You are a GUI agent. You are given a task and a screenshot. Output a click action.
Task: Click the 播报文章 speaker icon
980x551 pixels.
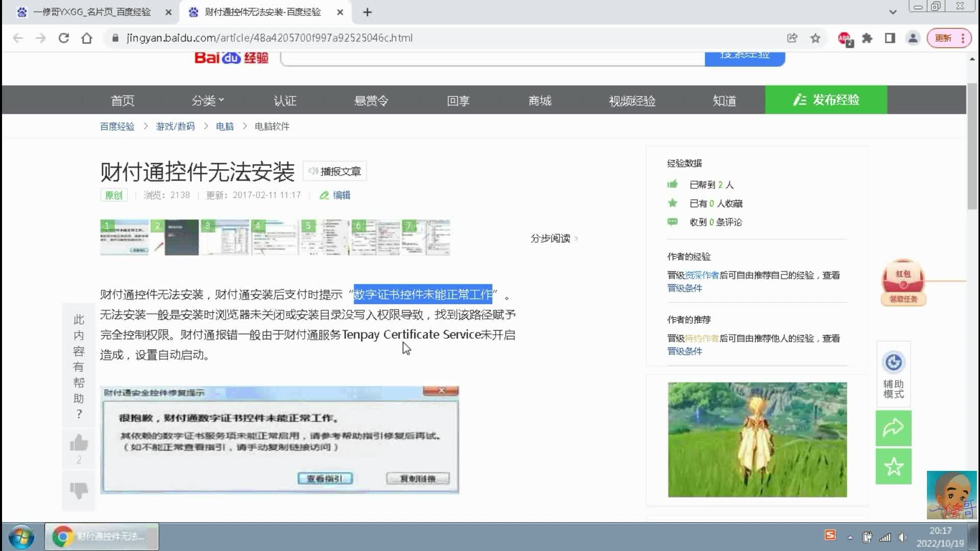[313, 170]
